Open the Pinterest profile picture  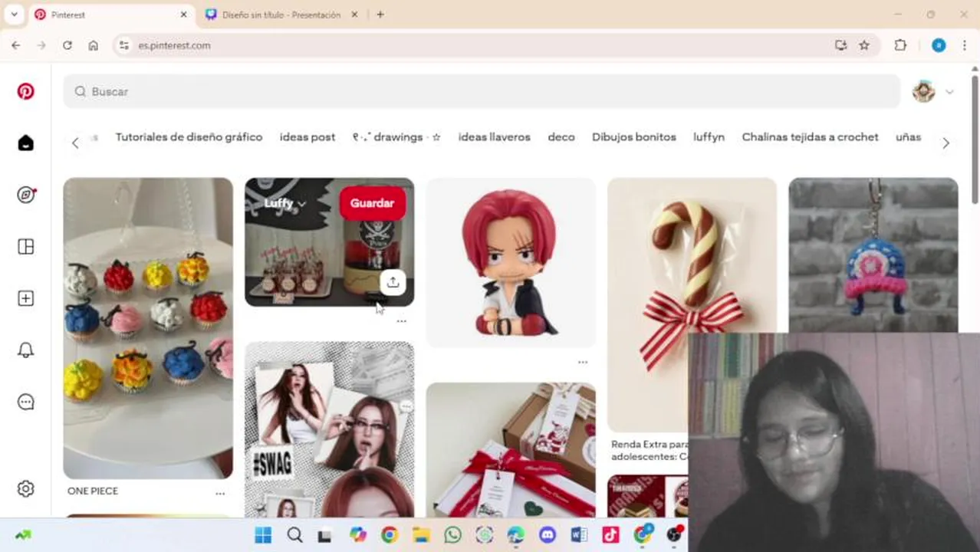(x=923, y=91)
